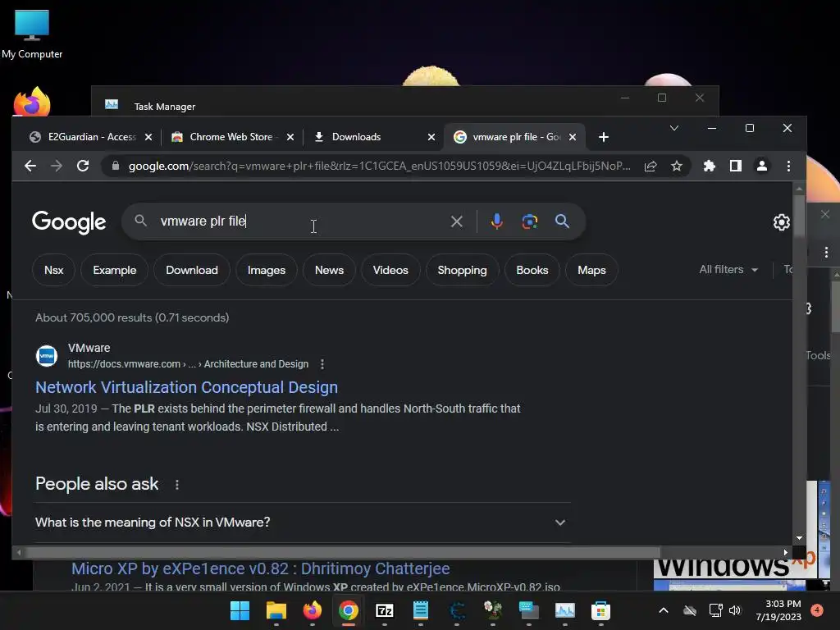The image size is (840, 630).
Task: Search by image with Google Lens
Action: [x=529, y=221]
